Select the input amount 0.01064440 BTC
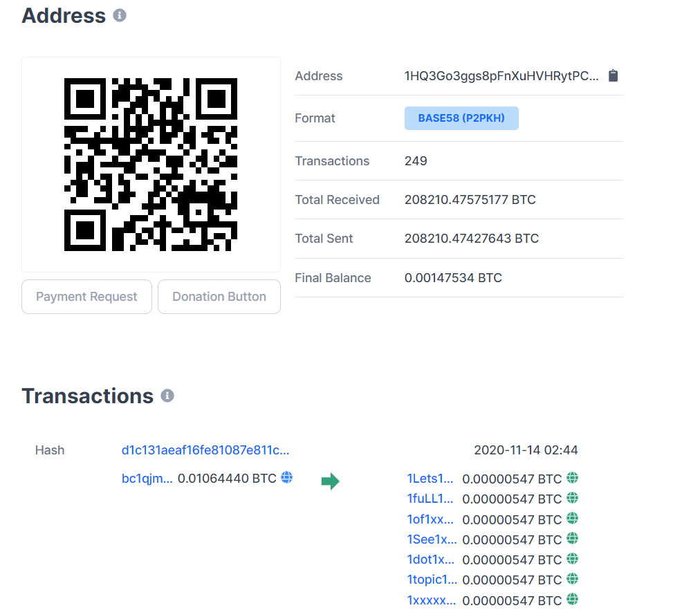This screenshot has height=610, width=700. [x=227, y=479]
